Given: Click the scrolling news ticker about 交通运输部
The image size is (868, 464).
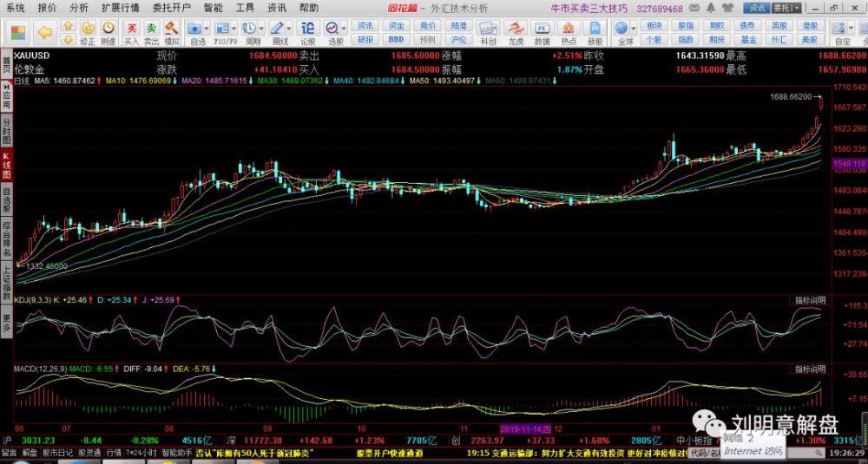Looking at the screenshot, I should pyautogui.click(x=564, y=453).
